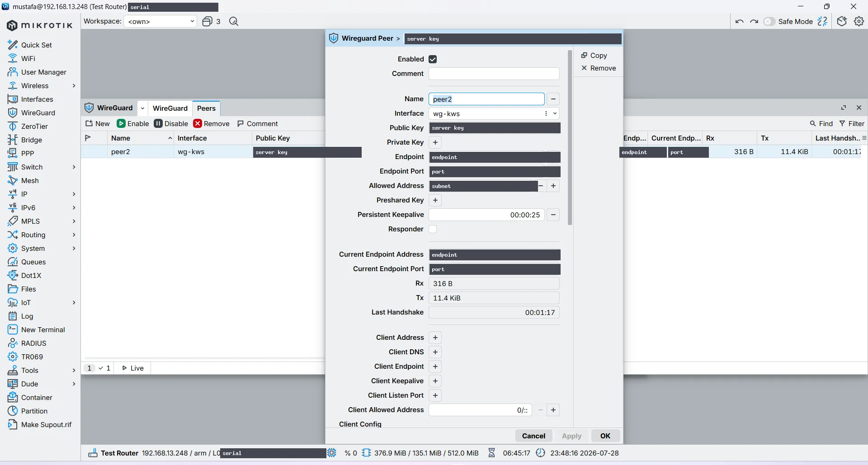This screenshot has width=868, height=465.
Task: Open the Filter option in peers table
Action: click(x=852, y=123)
